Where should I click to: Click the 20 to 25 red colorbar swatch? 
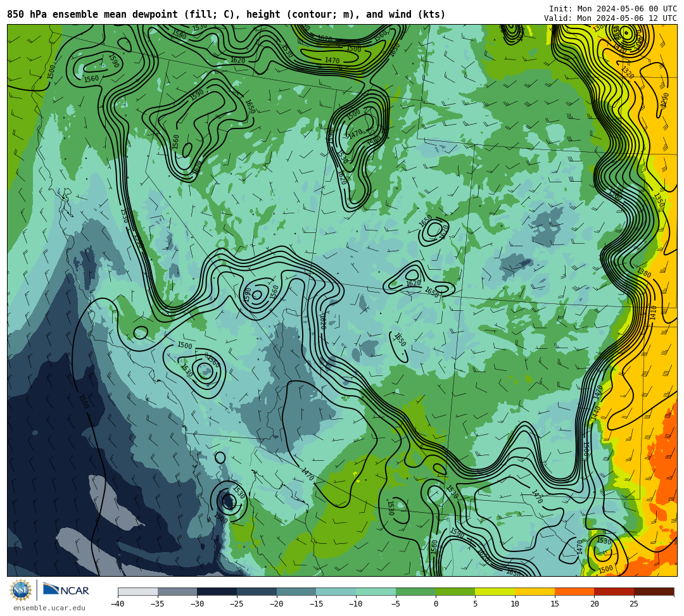(x=614, y=591)
